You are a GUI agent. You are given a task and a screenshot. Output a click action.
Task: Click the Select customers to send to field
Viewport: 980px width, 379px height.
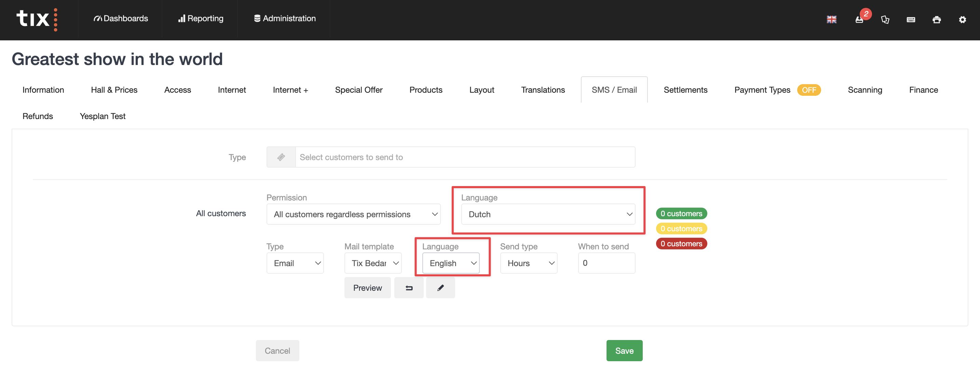[464, 157]
